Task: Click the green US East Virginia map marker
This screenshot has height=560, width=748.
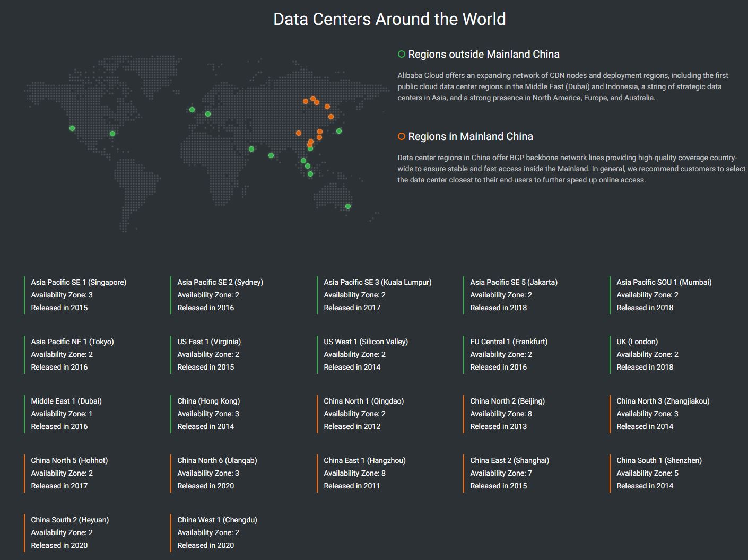Action: 112,134
